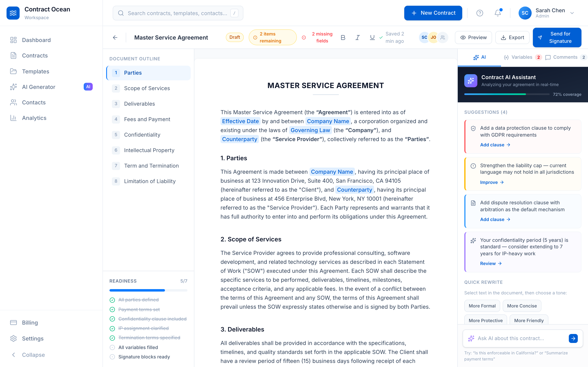Open the Sarah Chen account dropdown
Image resolution: width=588 pixels, height=367 pixels.
[555, 13]
